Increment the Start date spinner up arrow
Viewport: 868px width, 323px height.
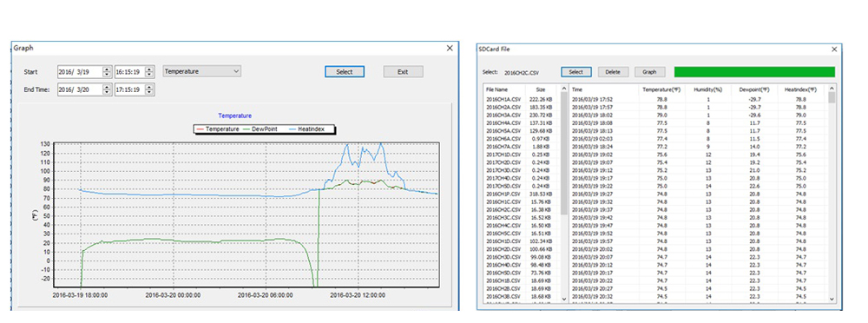point(106,69)
